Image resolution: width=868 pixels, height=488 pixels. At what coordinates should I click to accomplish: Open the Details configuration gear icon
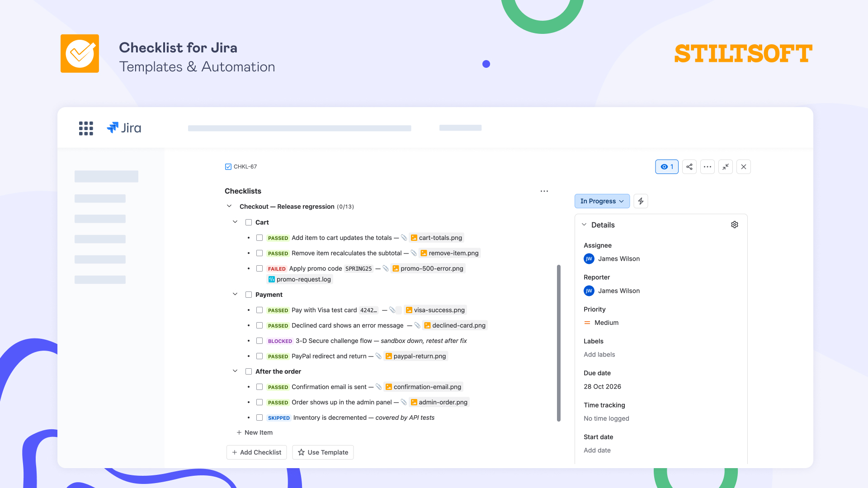[x=735, y=225]
